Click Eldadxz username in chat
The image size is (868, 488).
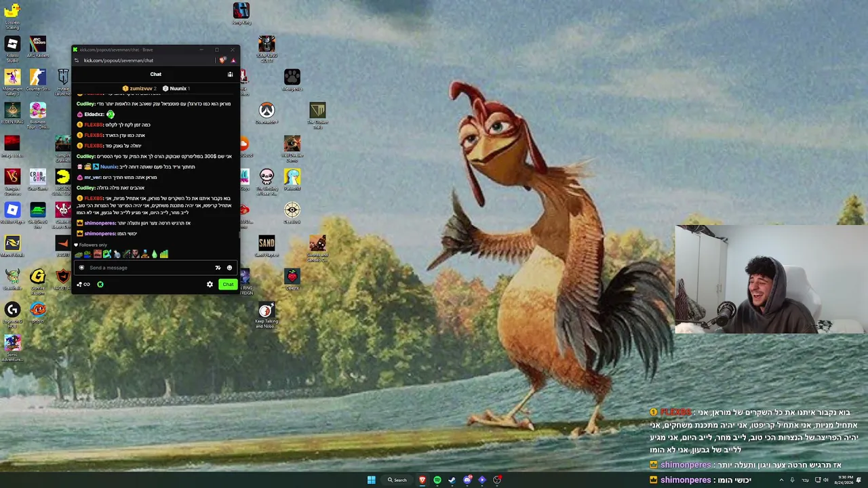tap(94, 115)
